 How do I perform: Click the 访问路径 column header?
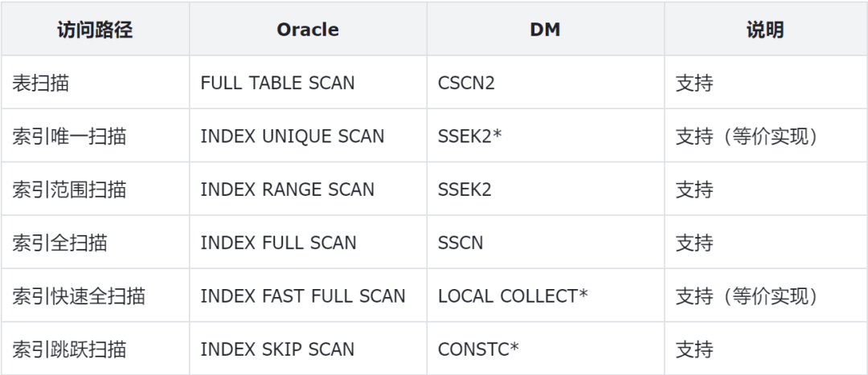click(x=95, y=31)
